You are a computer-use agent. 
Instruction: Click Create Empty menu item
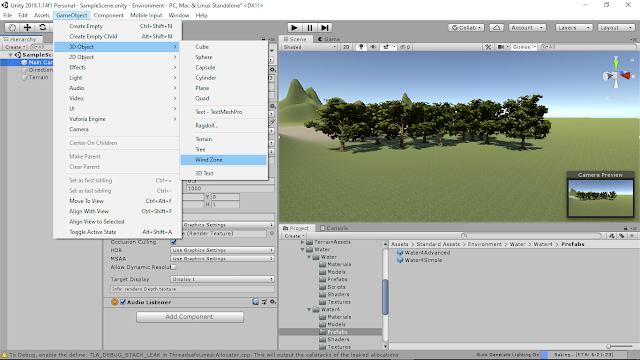tap(117, 26)
